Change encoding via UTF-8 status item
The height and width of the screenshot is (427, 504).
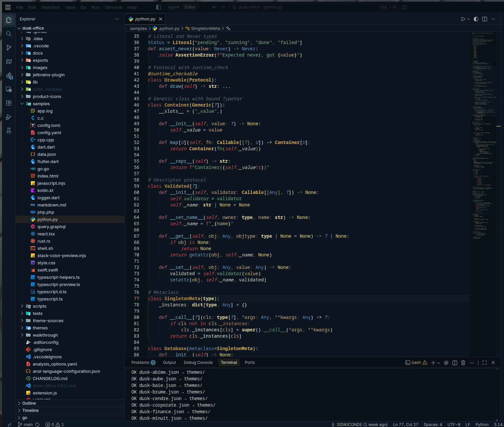click(454, 424)
